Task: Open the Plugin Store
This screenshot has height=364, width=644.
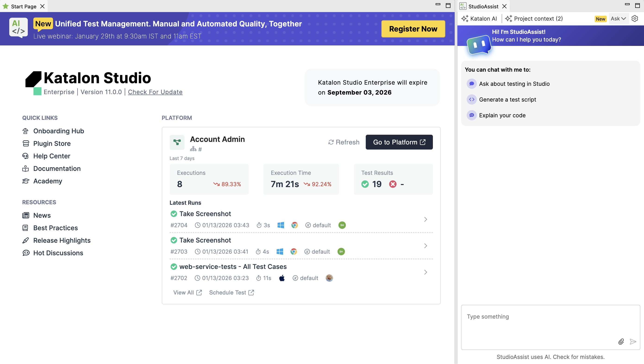Action: [x=52, y=144]
